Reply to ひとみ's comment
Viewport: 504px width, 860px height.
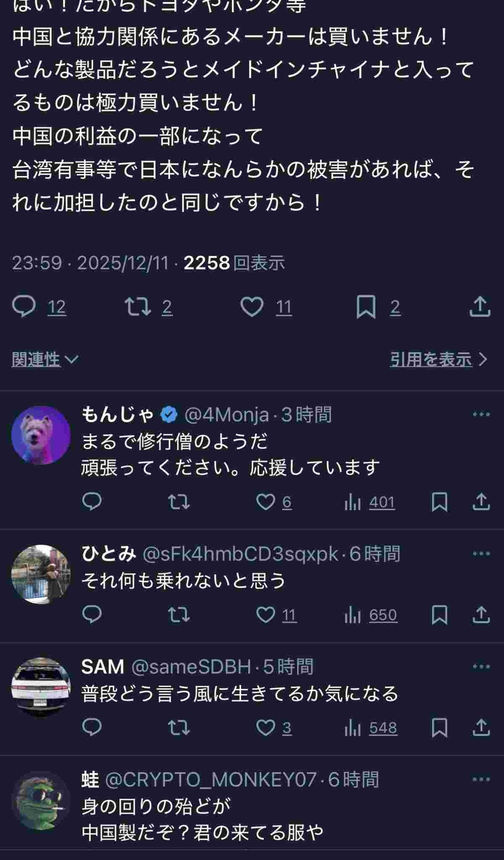(92, 615)
